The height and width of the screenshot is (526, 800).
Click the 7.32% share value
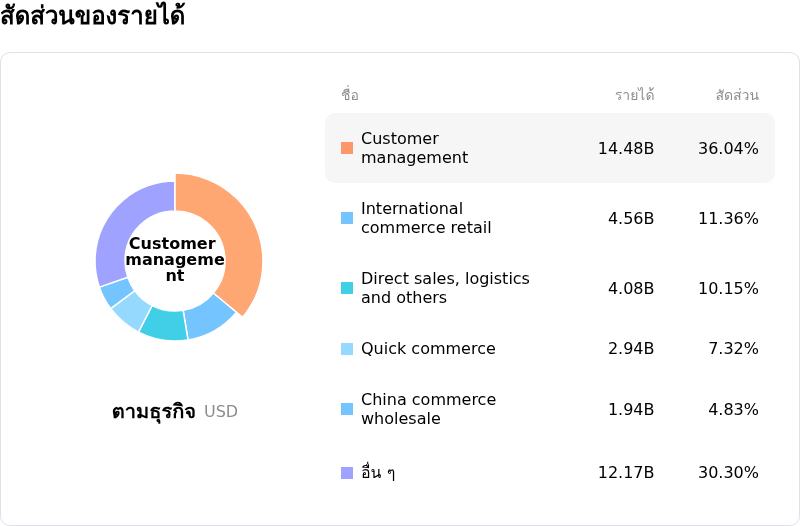pos(733,348)
